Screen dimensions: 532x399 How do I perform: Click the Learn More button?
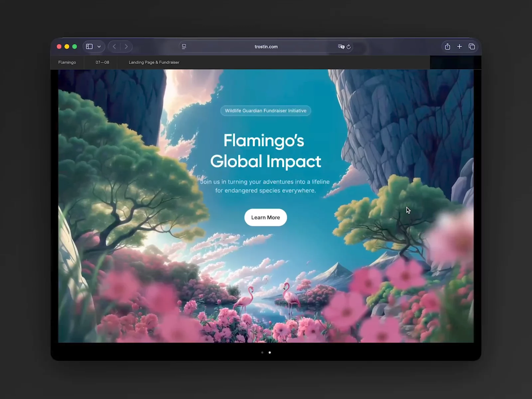266,217
